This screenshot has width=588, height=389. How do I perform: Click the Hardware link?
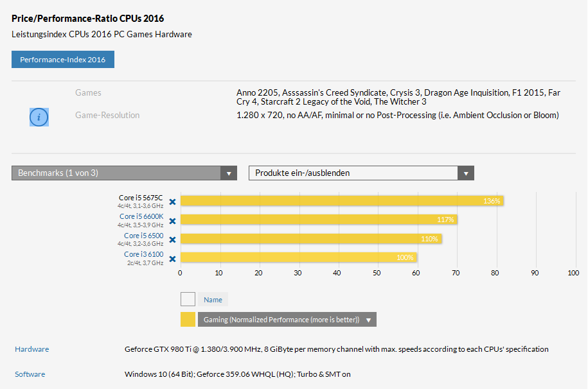click(32, 349)
